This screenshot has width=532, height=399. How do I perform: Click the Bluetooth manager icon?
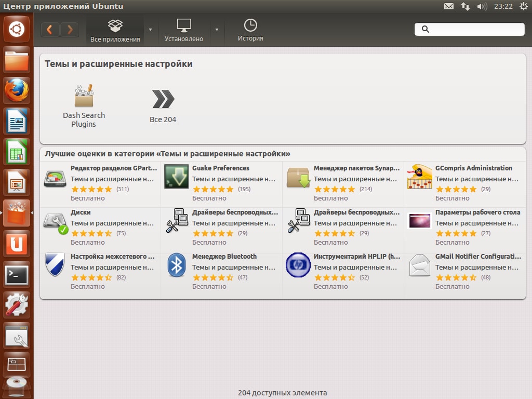(177, 265)
